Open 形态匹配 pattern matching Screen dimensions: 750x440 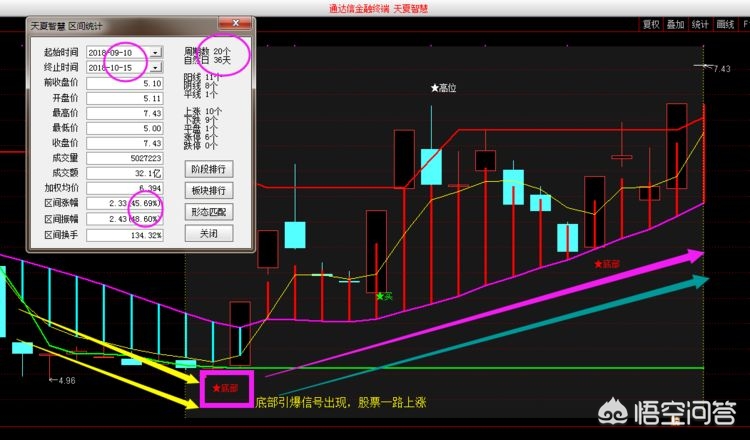[209, 212]
